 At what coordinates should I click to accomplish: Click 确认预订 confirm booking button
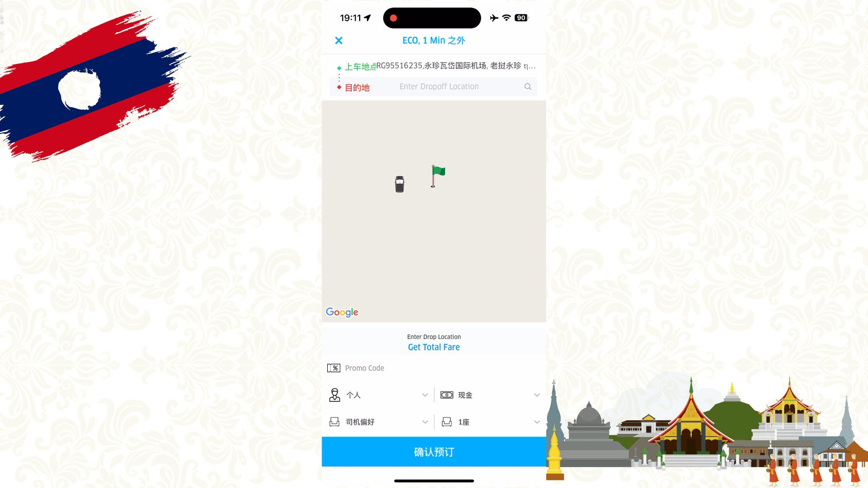[434, 452]
